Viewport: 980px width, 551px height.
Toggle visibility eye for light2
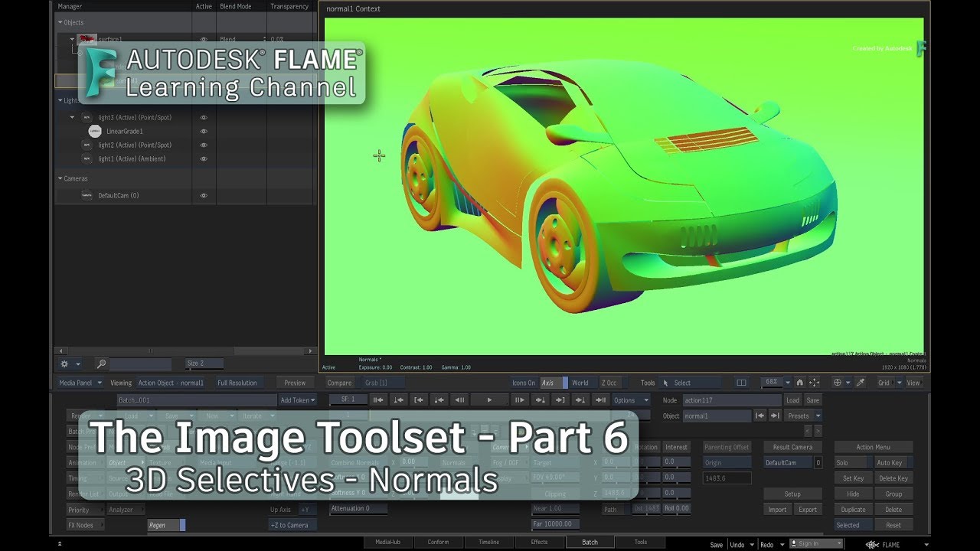pos(204,145)
